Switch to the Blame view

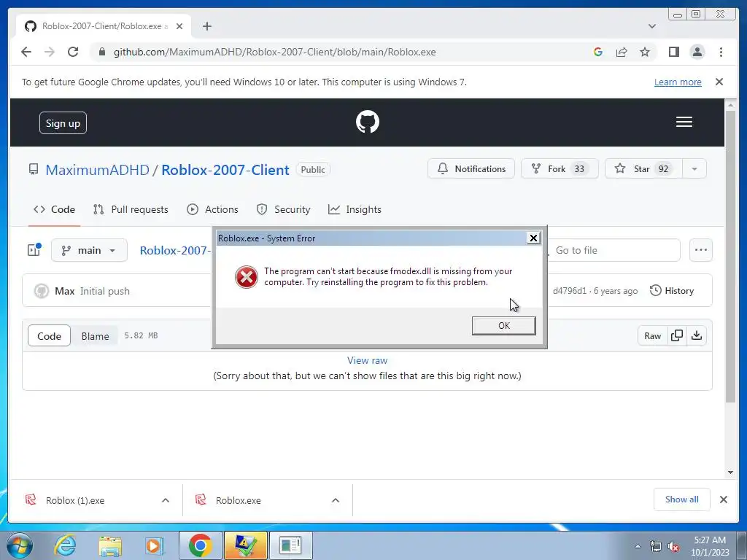pyautogui.click(x=95, y=335)
